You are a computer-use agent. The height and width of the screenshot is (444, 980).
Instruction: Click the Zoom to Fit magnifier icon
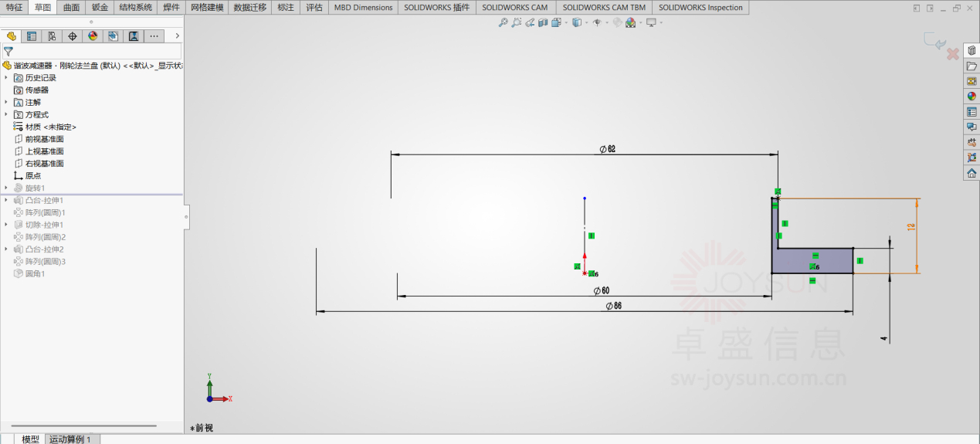(504, 22)
